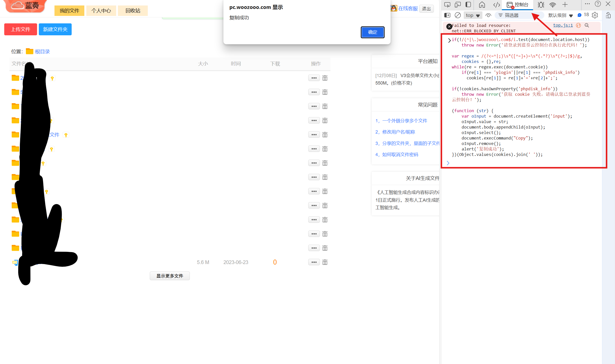Expand the console code entry arrow
This screenshot has width=615, height=364.
449,40
